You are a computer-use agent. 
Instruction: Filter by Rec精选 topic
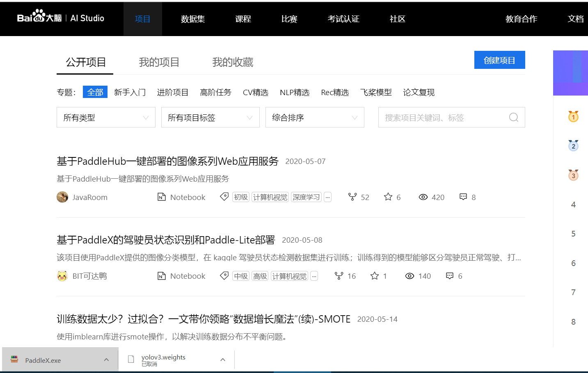(335, 92)
